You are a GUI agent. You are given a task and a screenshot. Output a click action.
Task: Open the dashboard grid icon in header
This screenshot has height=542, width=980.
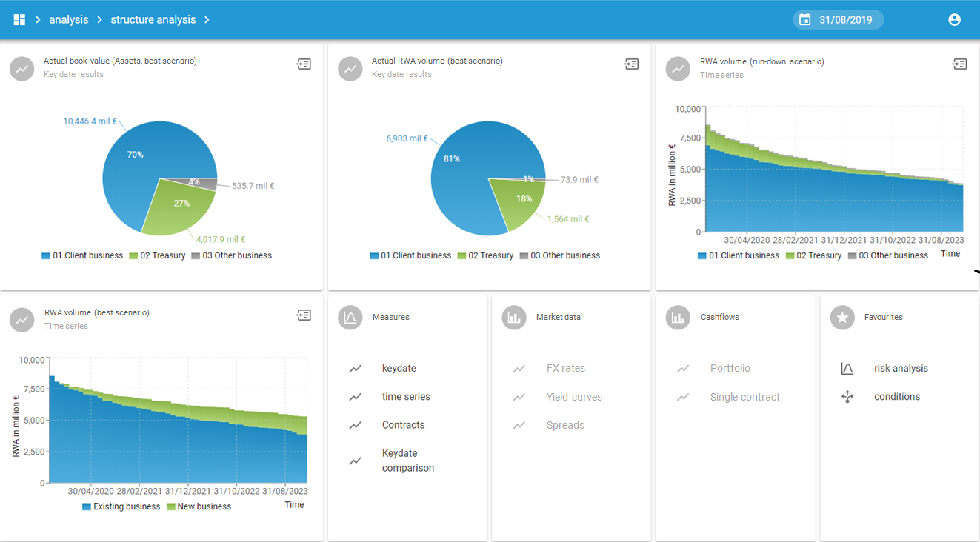(19, 20)
